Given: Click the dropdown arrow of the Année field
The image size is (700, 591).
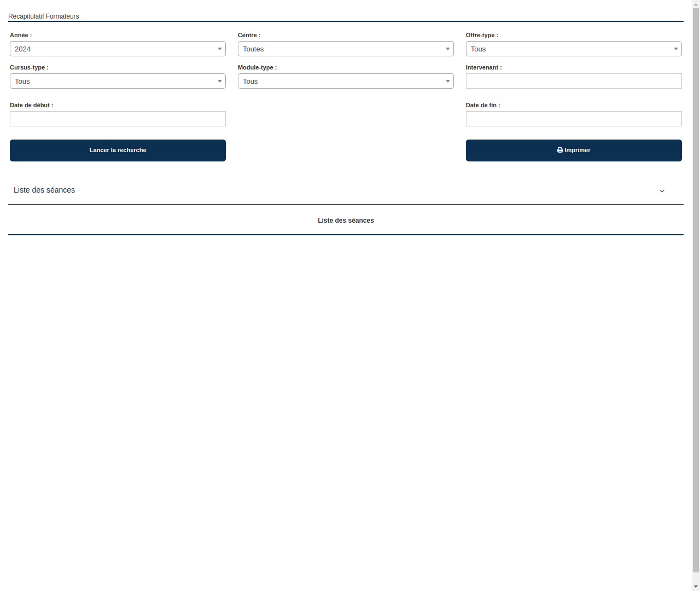Looking at the screenshot, I should tap(220, 49).
